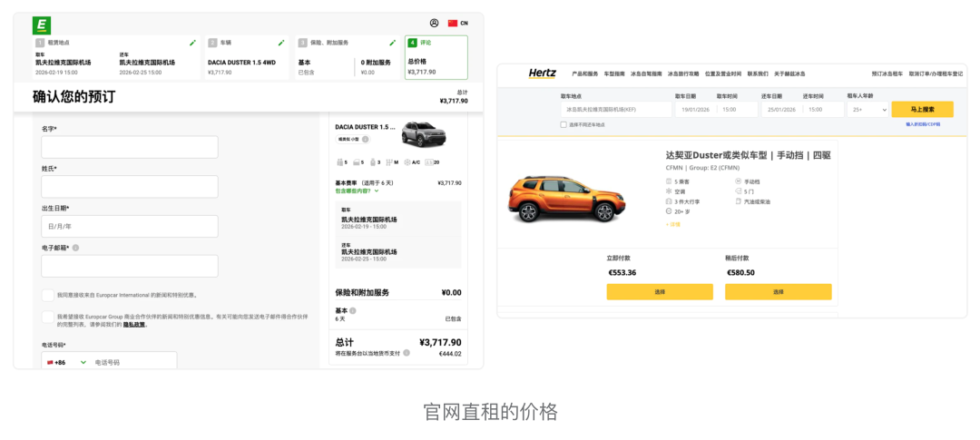The image size is (980, 440).
Task: Click the minimum age icon showing 20
Action: click(428, 162)
